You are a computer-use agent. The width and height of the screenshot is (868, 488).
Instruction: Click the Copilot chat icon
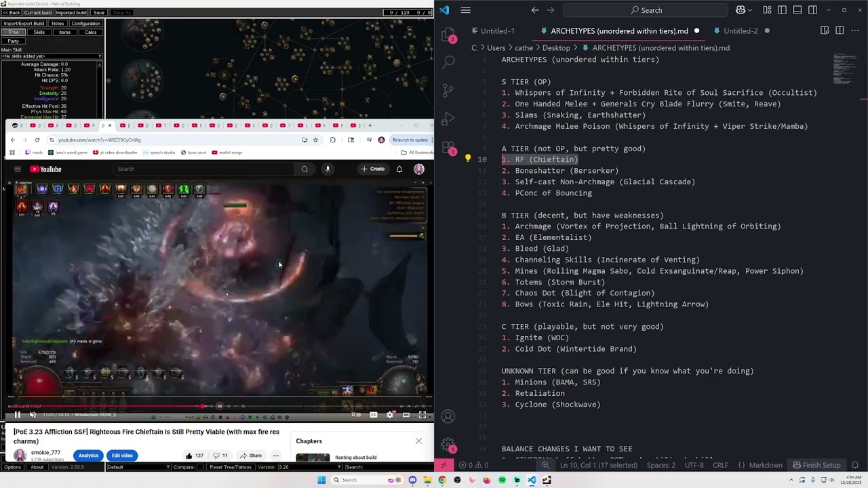tap(739, 10)
